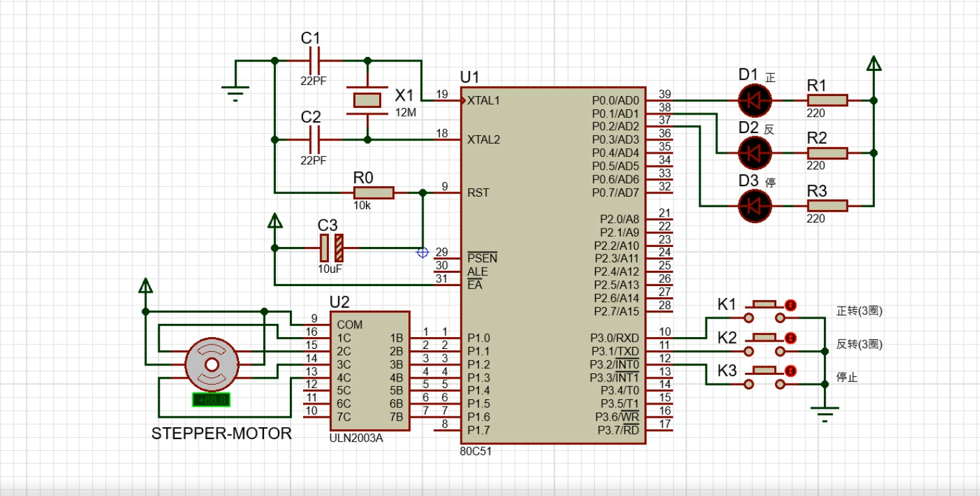Select capacitor C1 symbol
The image size is (980, 496).
(x=315, y=61)
